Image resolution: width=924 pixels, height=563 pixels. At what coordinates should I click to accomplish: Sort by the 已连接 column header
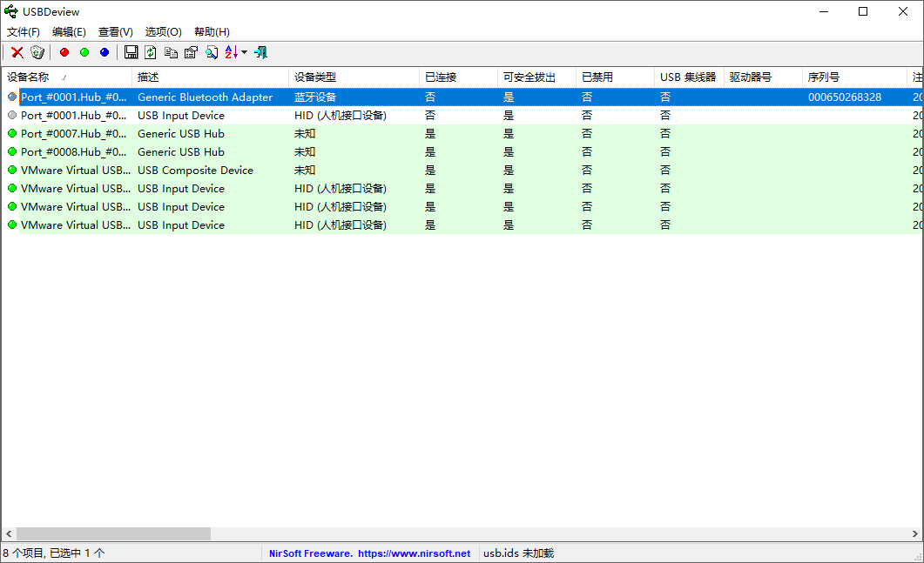pos(458,77)
